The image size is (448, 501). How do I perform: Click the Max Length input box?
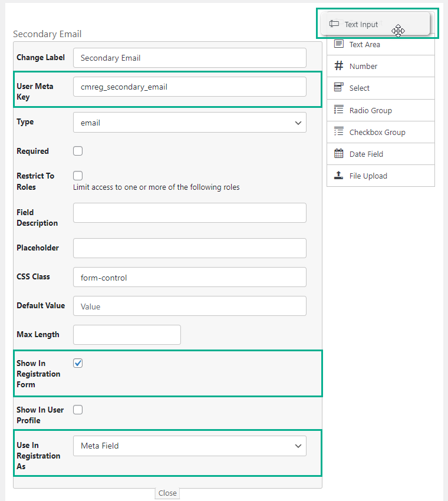127,335
